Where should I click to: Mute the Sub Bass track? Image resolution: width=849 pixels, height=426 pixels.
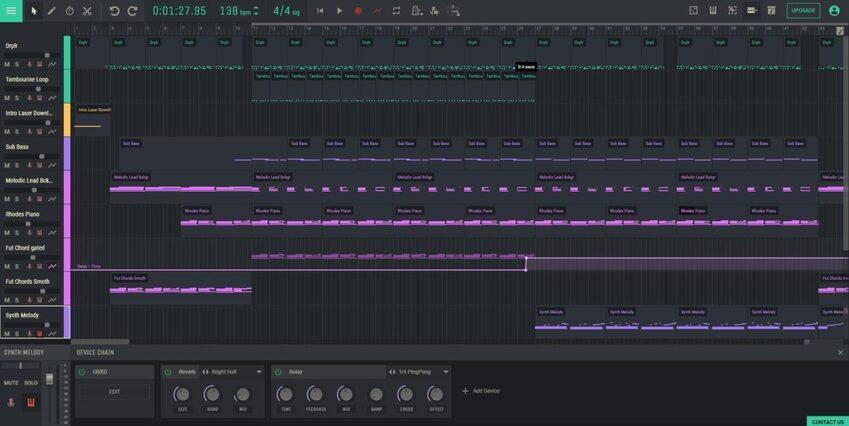tap(7, 166)
